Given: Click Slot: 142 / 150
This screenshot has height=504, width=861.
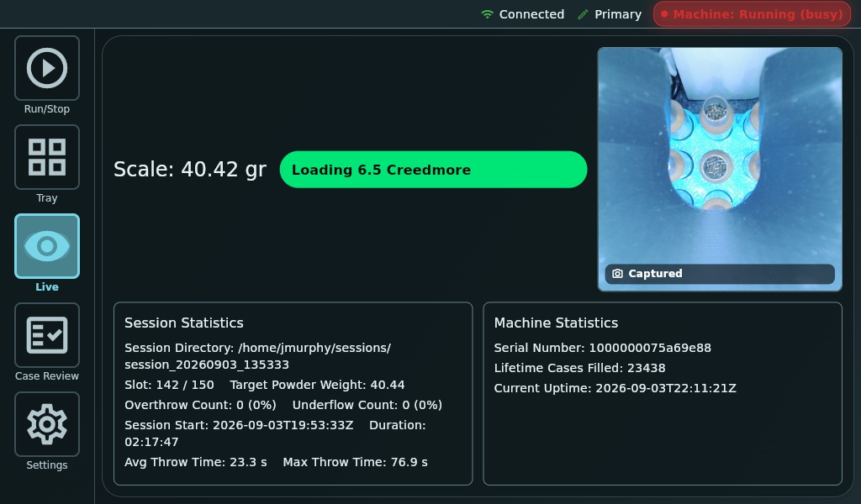Looking at the screenshot, I should 169,385.
